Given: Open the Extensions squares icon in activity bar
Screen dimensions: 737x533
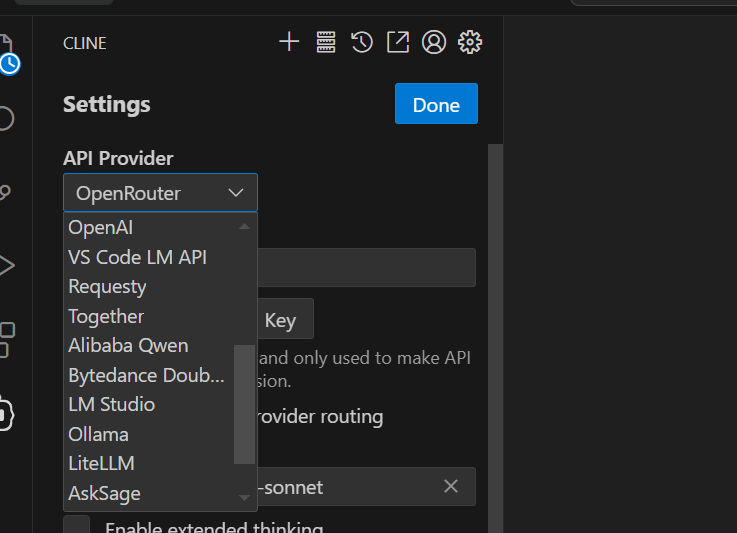Looking at the screenshot, I should [x=7, y=340].
